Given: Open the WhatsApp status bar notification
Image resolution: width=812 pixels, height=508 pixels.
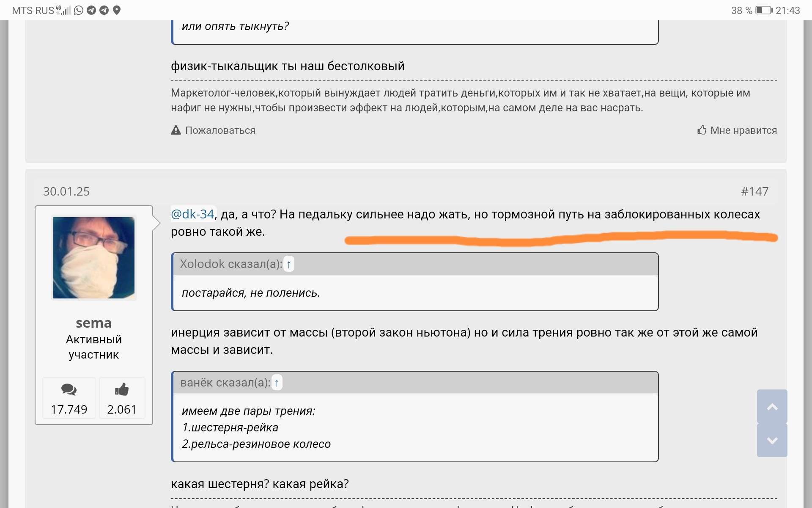Looking at the screenshot, I should coord(79,10).
